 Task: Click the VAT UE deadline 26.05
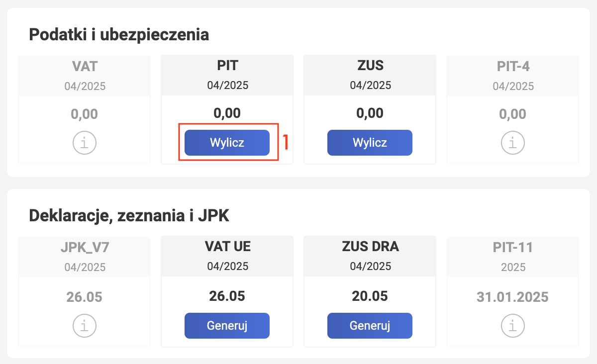(x=227, y=296)
